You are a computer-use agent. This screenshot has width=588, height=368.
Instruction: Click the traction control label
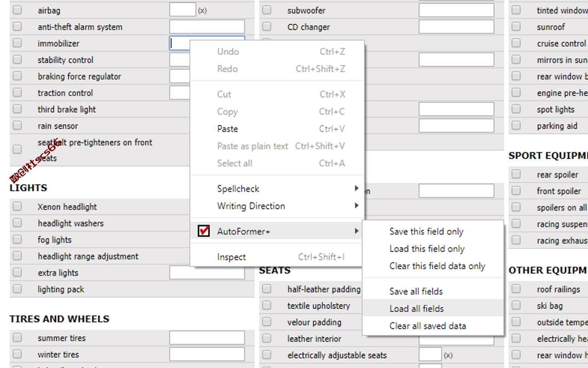pos(65,93)
